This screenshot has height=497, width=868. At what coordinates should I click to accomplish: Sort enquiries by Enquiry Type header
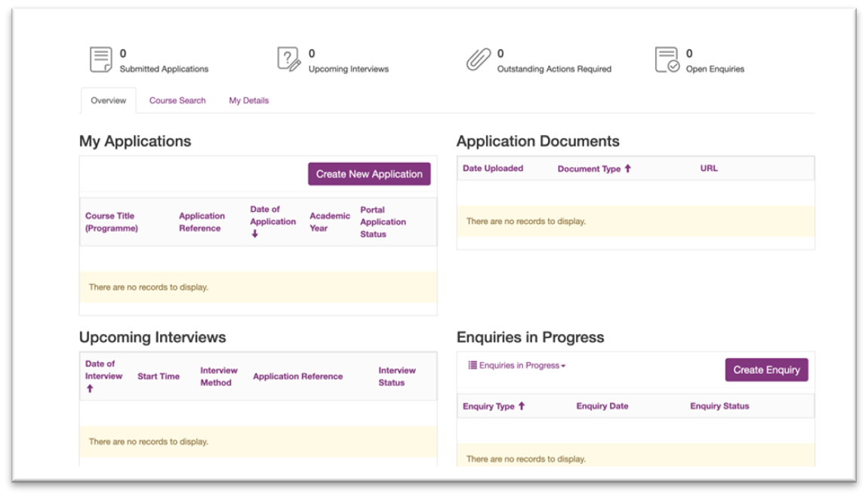[x=494, y=406]
